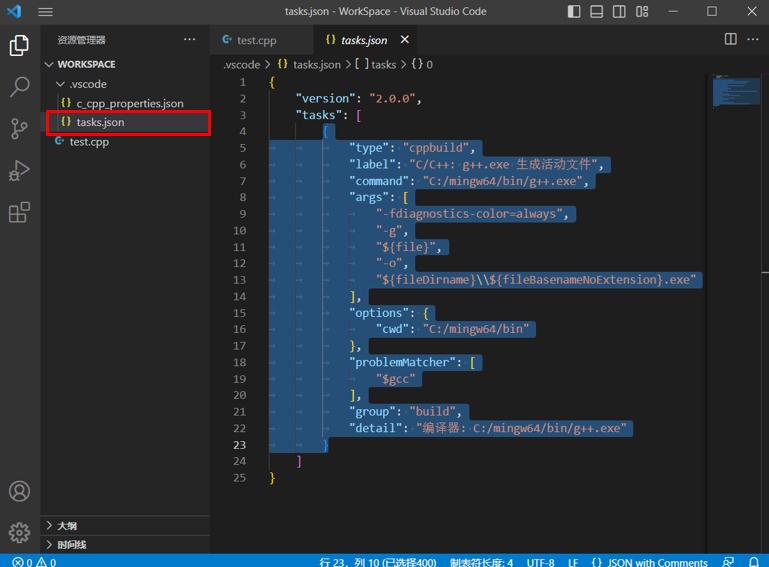Click the "${file}" argument text

click(x=406, y=247)
